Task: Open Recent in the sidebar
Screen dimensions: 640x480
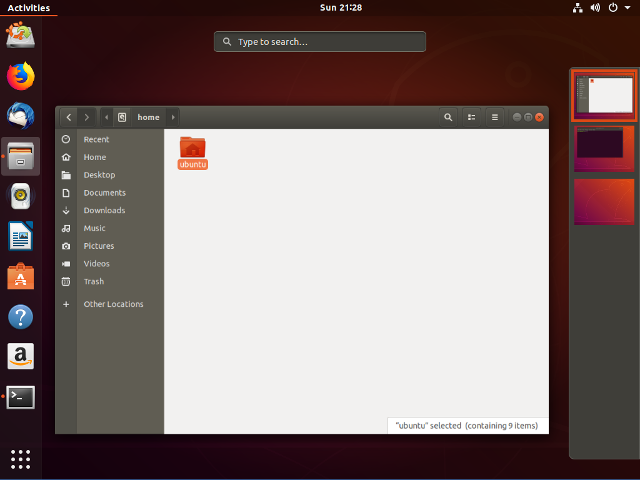Action: 96,140
